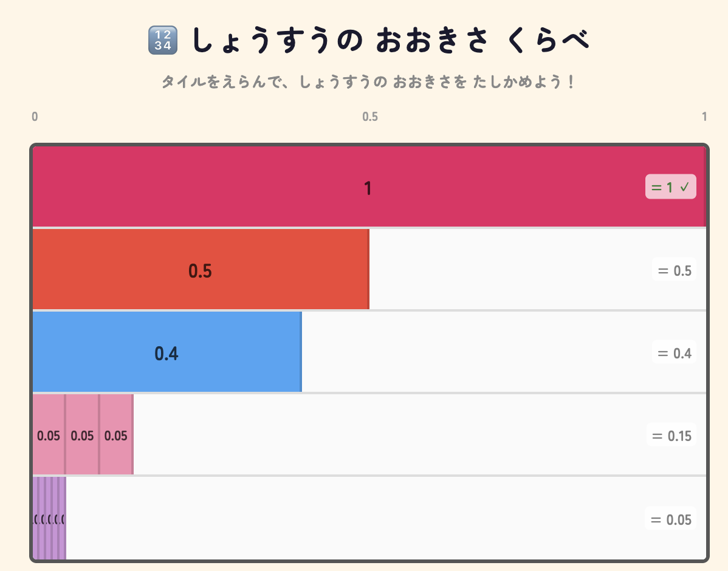This screenshot has width=728, height=571.
Task: Click the 0 mark on the ruler
Action: click(35, 117)
